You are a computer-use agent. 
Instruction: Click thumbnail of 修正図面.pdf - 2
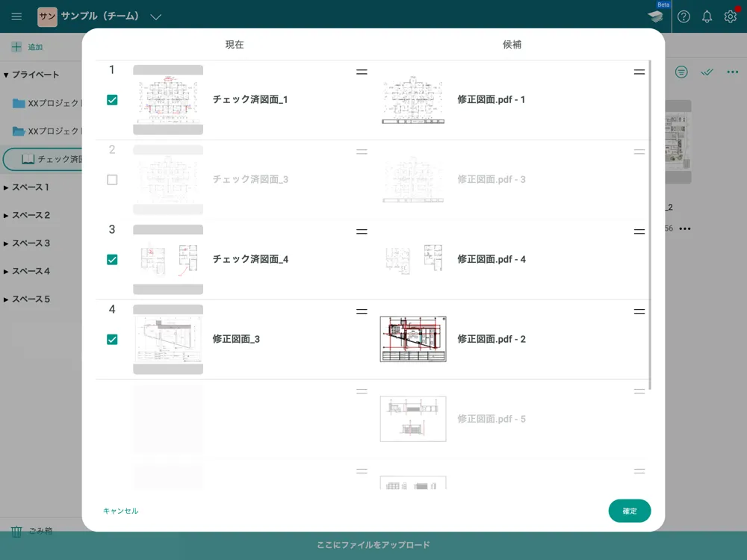[x=413, y=339]
